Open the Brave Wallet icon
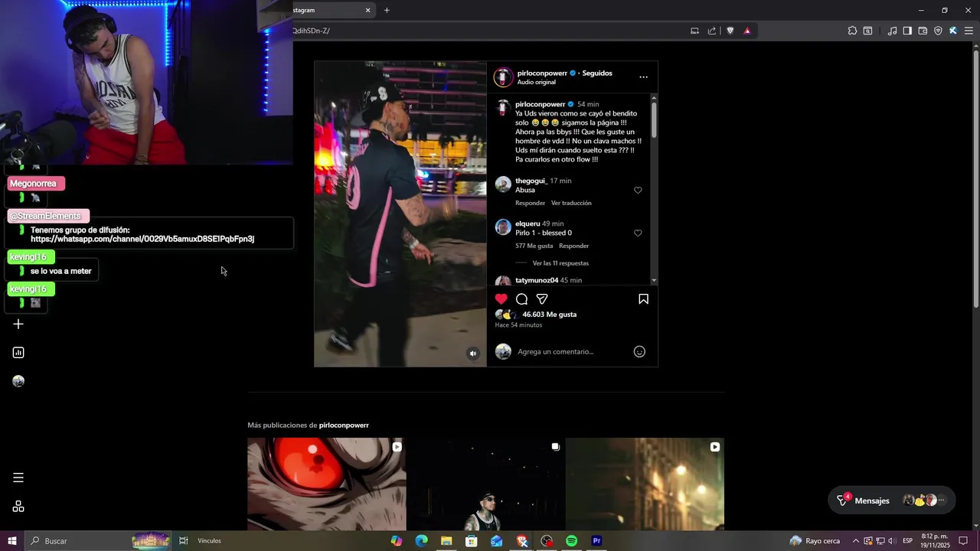Image resolution: width=980 pixels, height=551 pixels. click(x=923, y=31)
